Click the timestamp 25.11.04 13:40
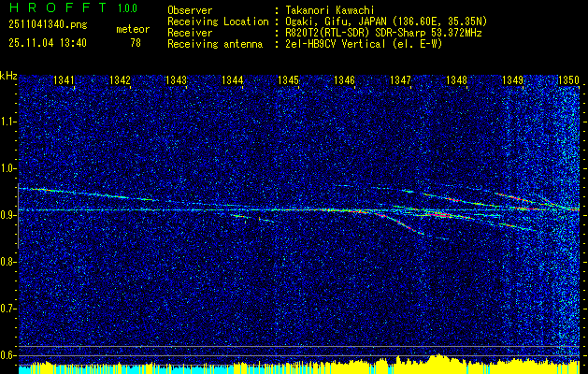This screenshot has width=588, height=374. 48,43
